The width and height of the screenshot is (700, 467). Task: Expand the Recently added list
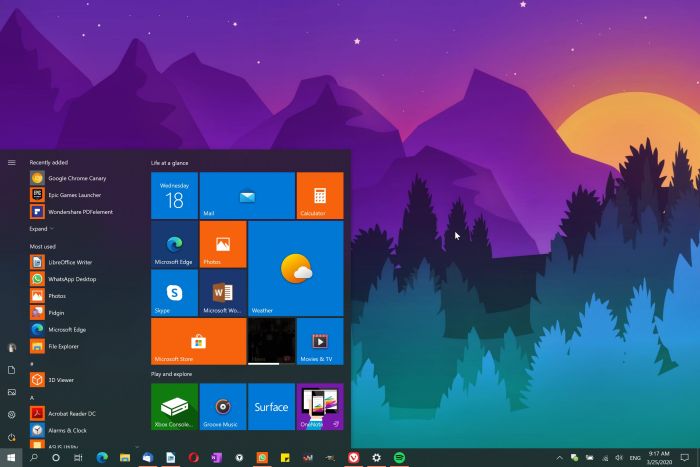pyautogui.click(x=41, y=229)
